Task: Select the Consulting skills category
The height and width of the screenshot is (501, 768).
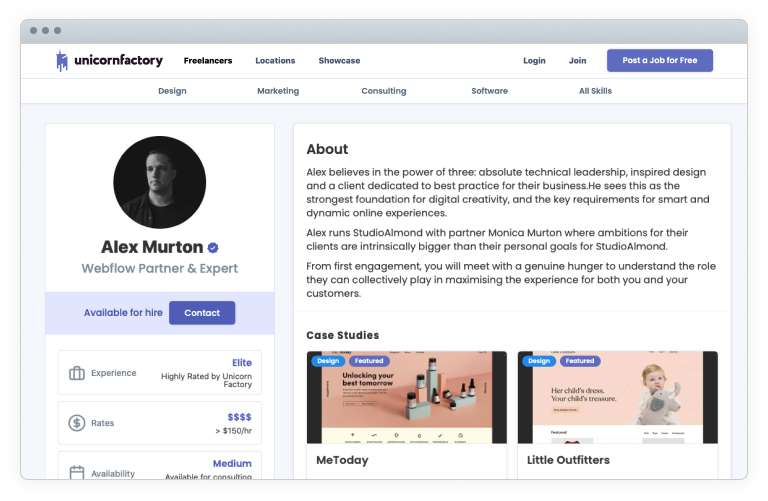Action: click(384, 91)
